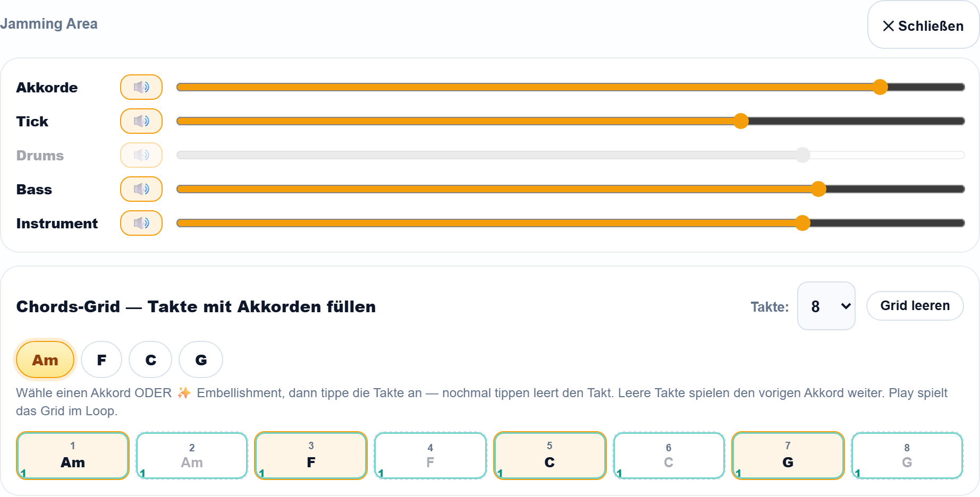
Task: Click the Bass volume slider handle
Action: (x=818, y=189)
